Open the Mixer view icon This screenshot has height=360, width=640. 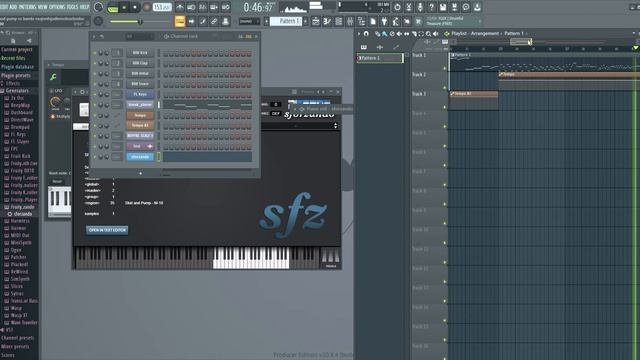[x=350, y=21]
